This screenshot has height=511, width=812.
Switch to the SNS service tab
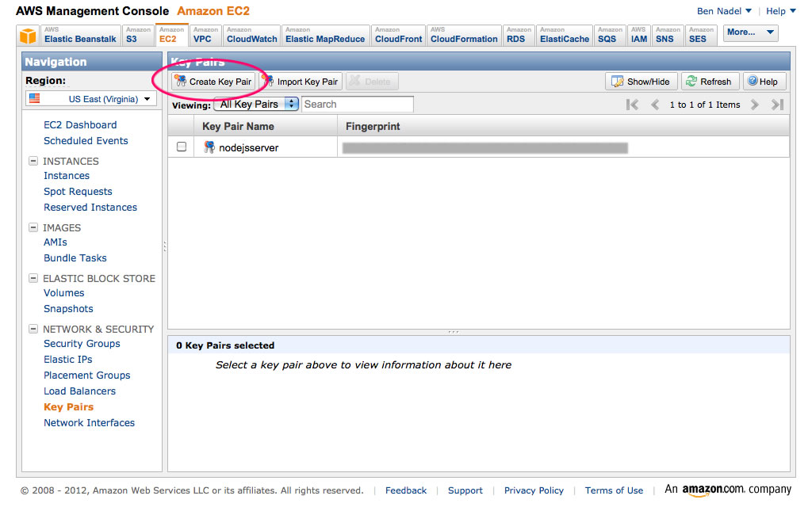coord(668,36)
